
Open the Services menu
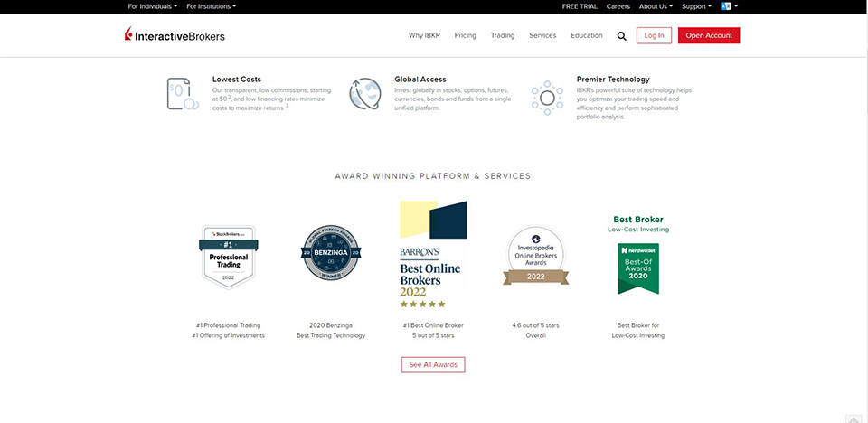542,35
